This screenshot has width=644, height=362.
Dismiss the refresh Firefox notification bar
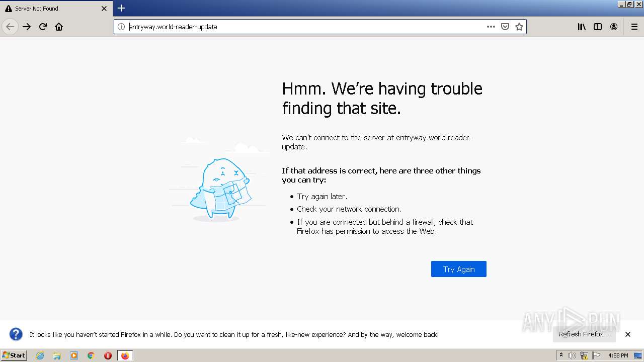coord(628,334)
